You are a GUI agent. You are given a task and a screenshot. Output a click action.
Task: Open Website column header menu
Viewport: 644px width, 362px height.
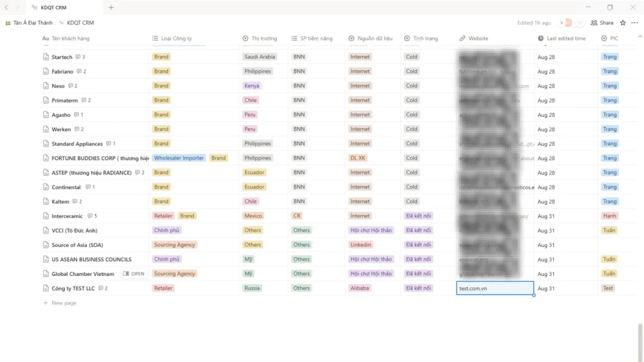coord(474,38)
